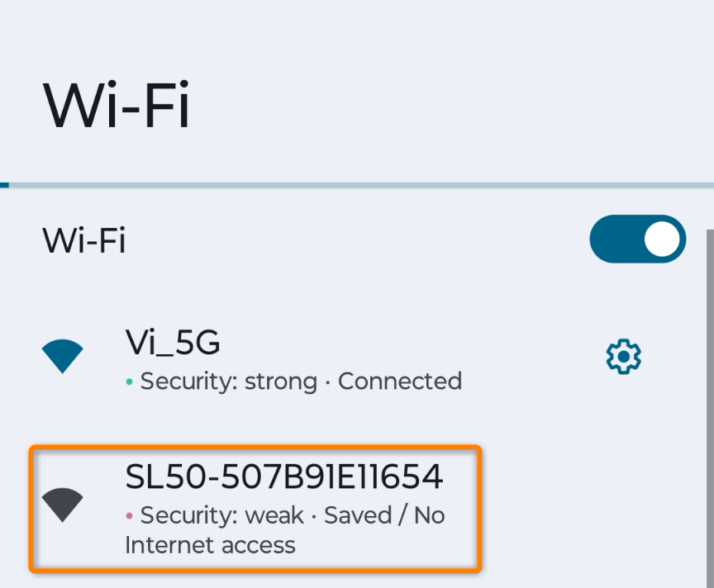Screen dimensions: 714x588
Task: Turn off the Wi-Fi toggle switch
Action: click(637, 239)
